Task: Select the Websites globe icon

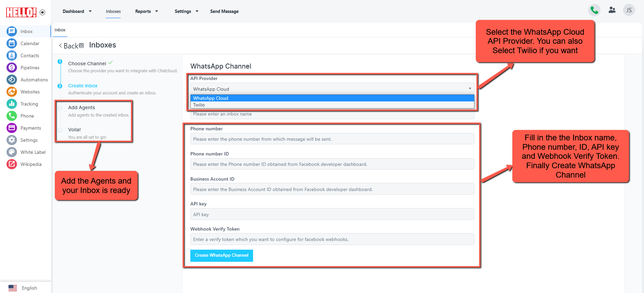Action: 12,92
